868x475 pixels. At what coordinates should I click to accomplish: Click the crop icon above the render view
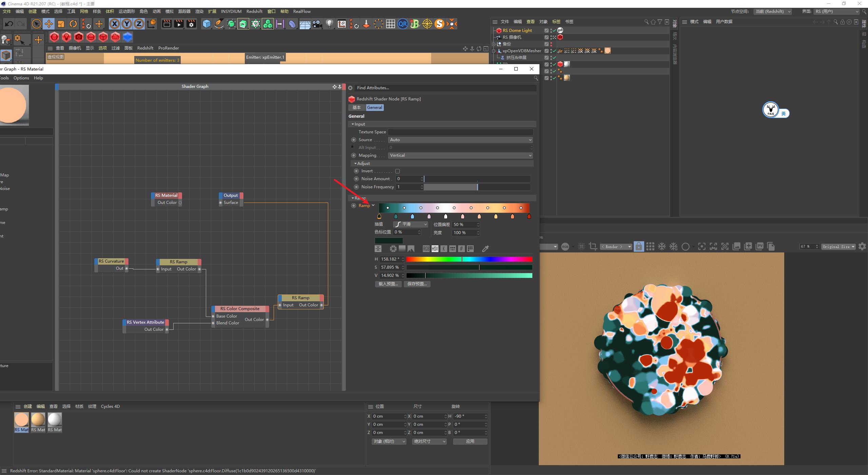pyautogui.click(x=593, y=246)
